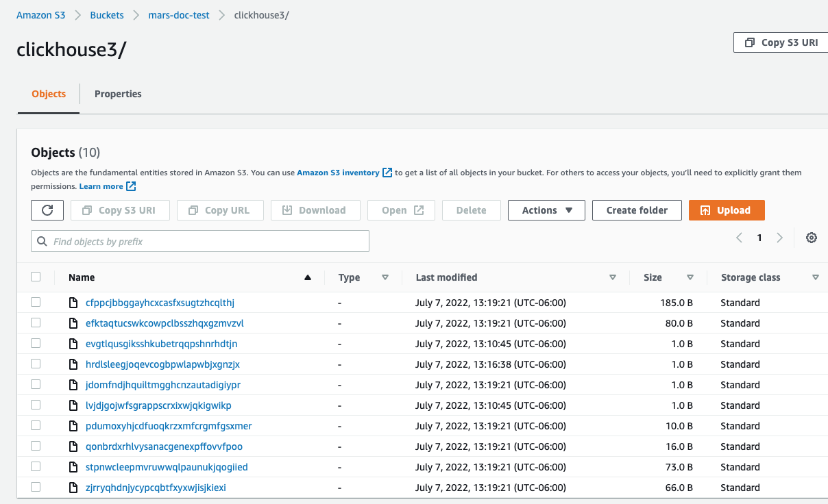828x504 pixels.
Task: Click the Upload button with its upload icon
Action: pyautogui.click(x=727, y=210)
